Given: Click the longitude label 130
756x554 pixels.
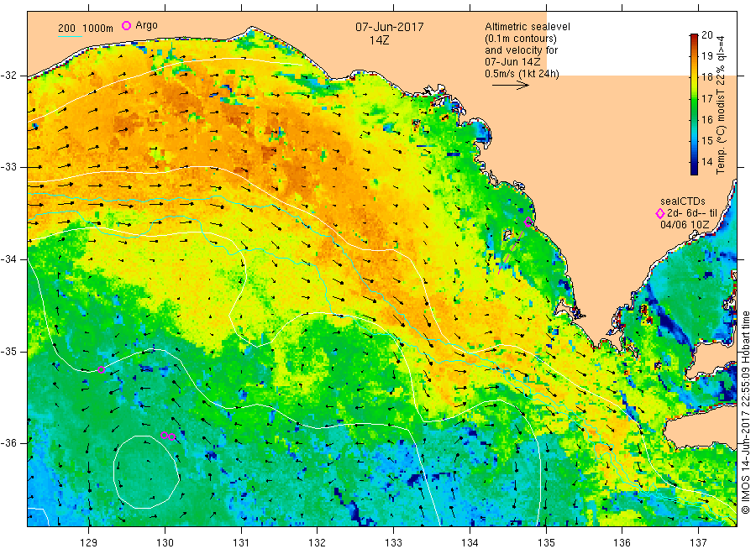Looking at the screenshot, I should 165,543.
